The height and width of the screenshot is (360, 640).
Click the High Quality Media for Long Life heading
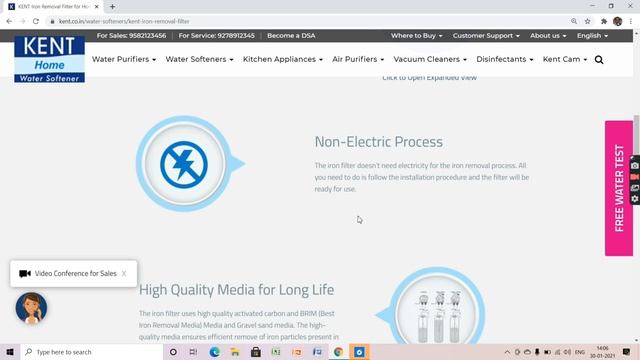(x=236, y=290)
